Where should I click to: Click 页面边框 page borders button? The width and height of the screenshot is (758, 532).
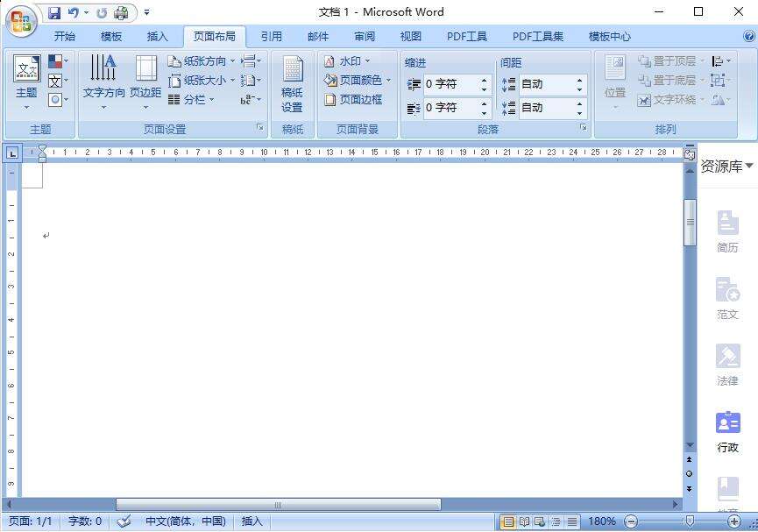[353, 100]
